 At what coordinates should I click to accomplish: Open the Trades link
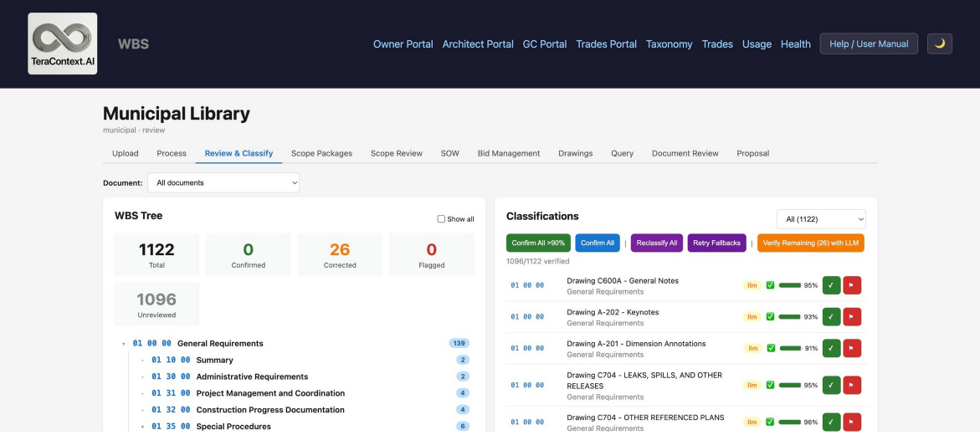[717, 44]
